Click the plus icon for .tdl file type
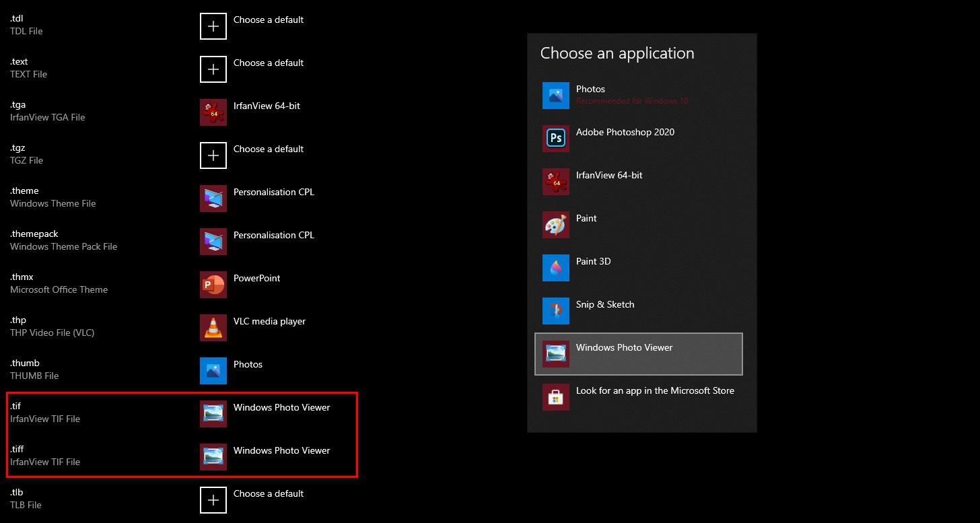Screen dimensions: 980x523 point(213,26)
